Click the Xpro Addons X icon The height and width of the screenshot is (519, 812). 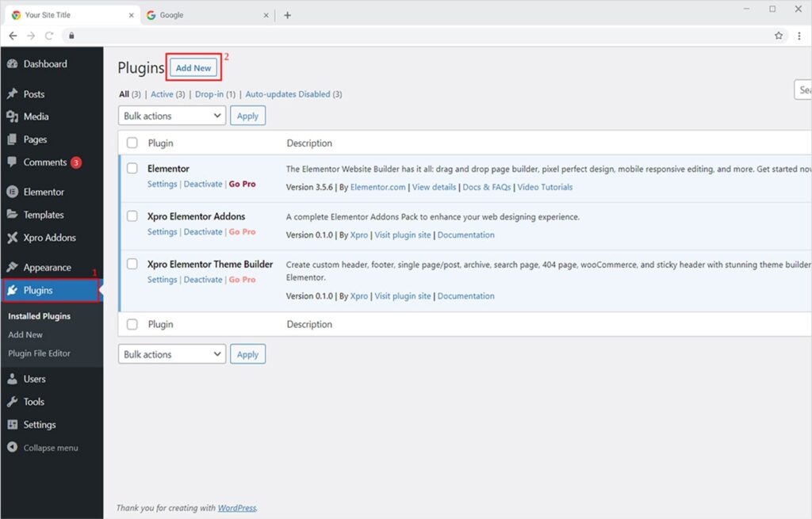pos(12,238)
